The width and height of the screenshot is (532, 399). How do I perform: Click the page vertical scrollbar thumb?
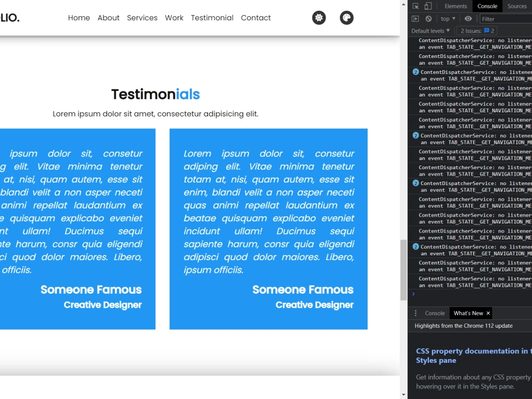click(403, 270)
